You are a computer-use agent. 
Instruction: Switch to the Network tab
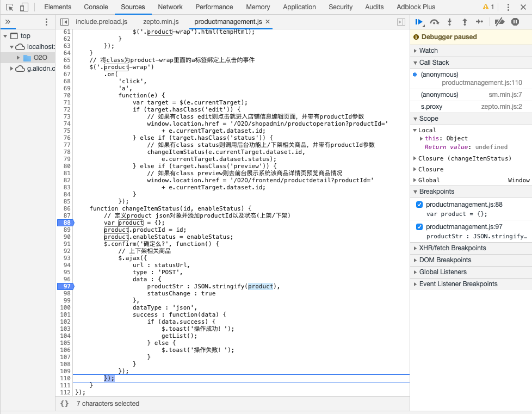click(170, 7)
